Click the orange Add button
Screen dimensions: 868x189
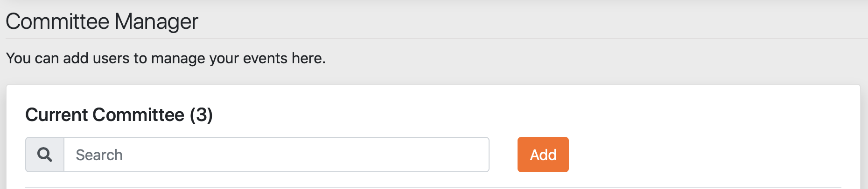point(543,155)
